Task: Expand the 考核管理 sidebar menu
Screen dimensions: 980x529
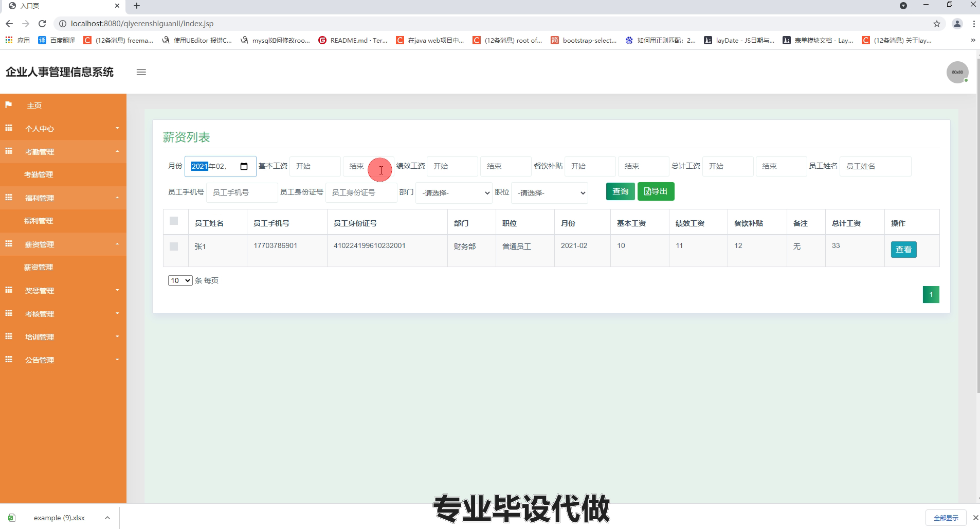Action: [x=63, y=313]
